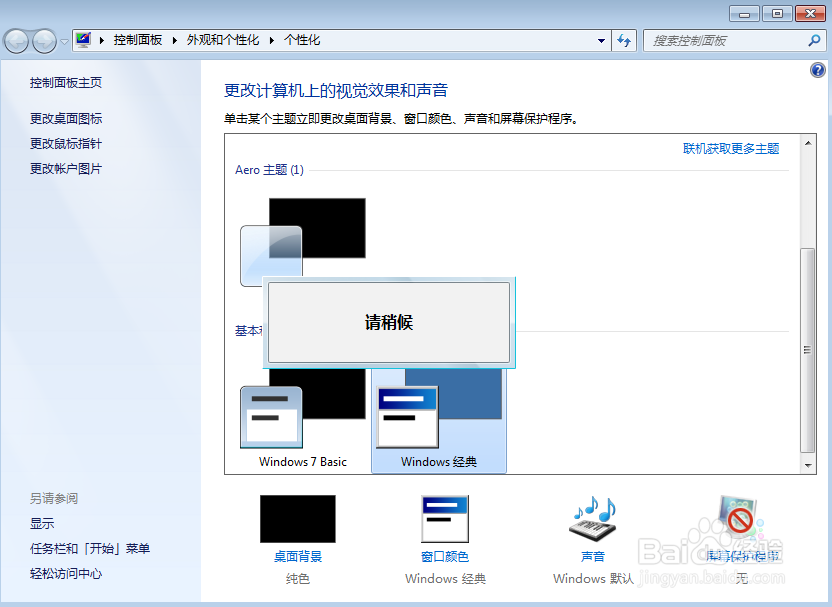Click the Forward navigation arrow
This screenshot has height=607, width=832.
(x=44, y=41)
